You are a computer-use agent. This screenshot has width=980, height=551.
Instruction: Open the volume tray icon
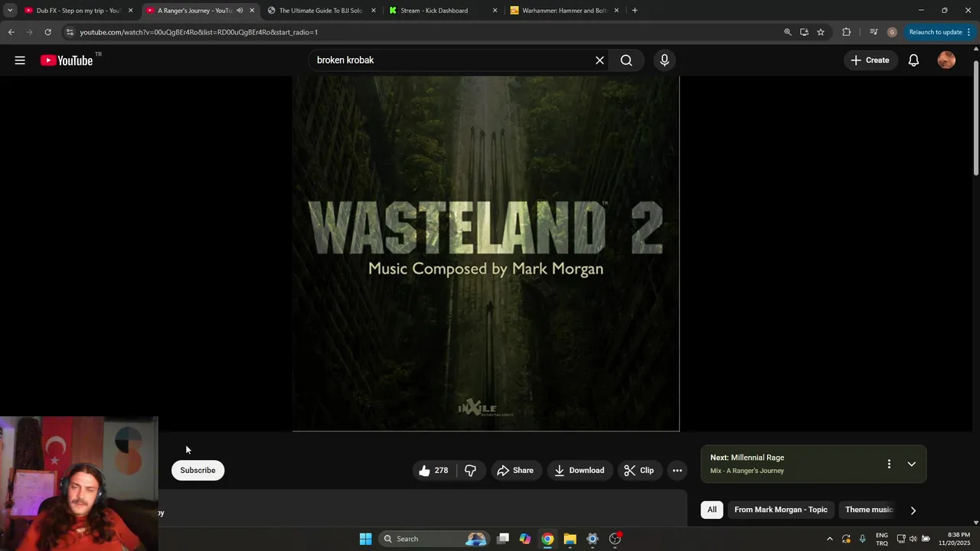pyautogui.click(x=913, y=539)
